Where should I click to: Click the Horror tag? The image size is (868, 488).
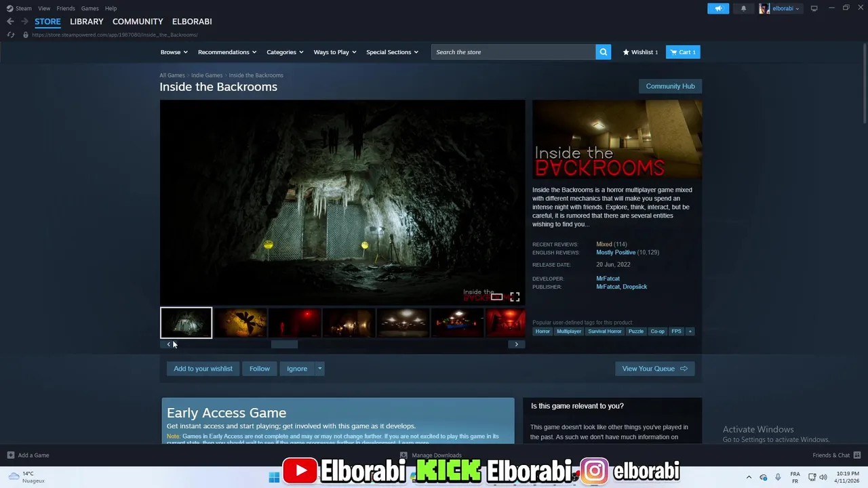tap(542, 331)
